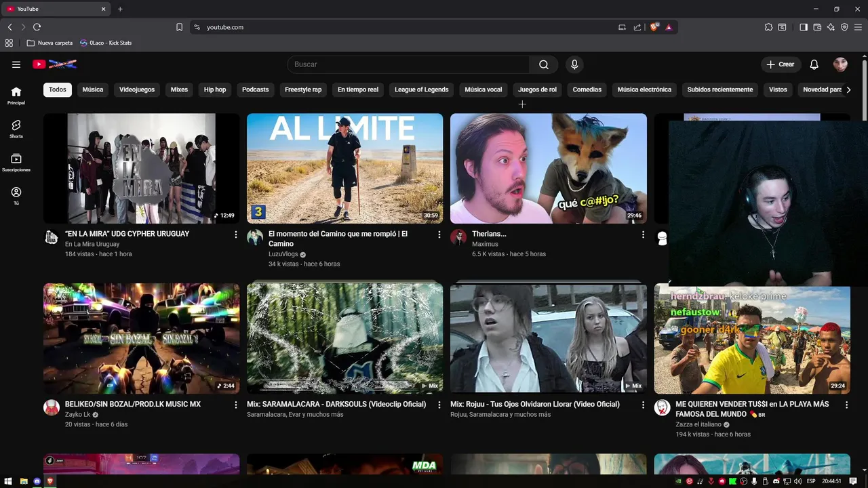Open the browser extensions puzzle icon
Image resolution: width=868 pixels, height=488 pixels.
(x=768, y=27)
